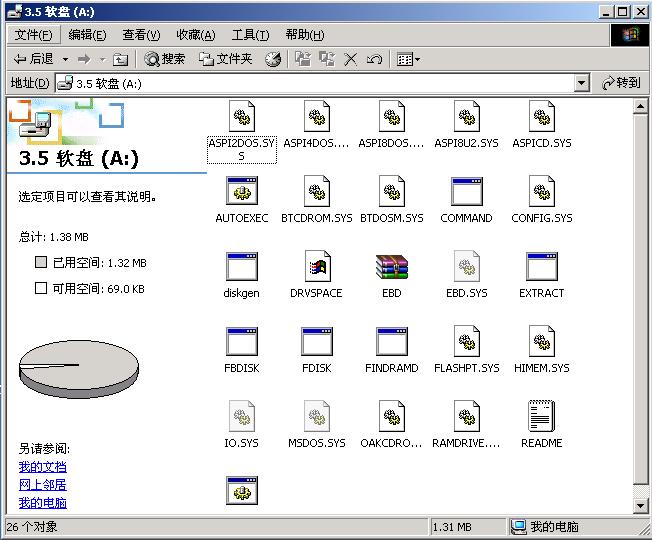652x540 pixels.
Task: Click the Delete X toolbar icon
Action: (x=351, y=59)
